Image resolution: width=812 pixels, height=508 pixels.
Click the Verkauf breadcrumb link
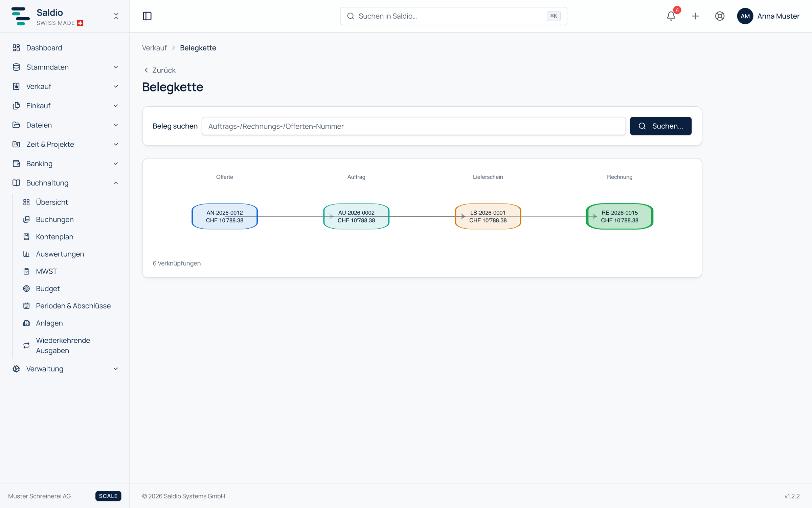(154, 48)
